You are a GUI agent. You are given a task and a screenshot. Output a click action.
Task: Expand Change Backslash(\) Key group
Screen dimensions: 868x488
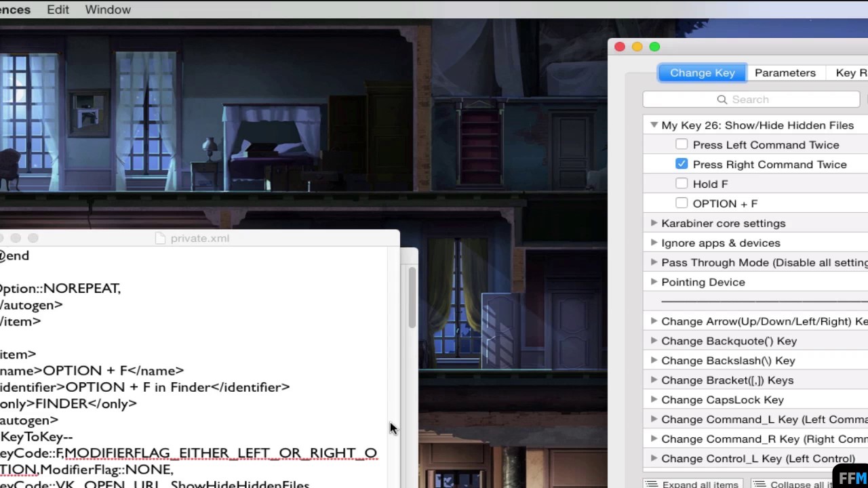coord(654,361)
